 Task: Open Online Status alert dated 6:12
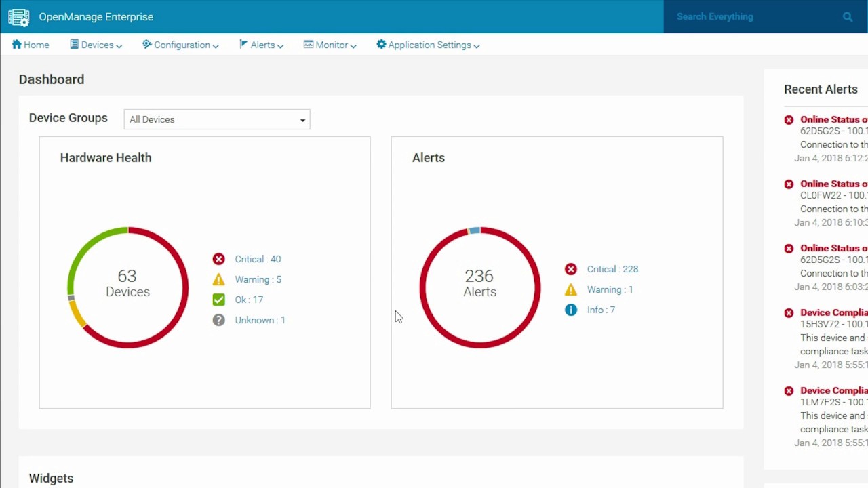coord(833,119)
